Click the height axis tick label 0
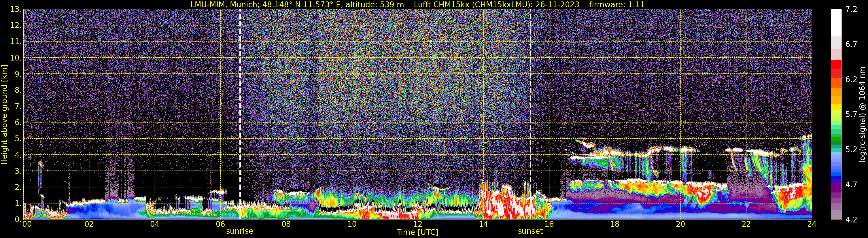This screenshot has height=238, width=868. click(x=18, y=220)
